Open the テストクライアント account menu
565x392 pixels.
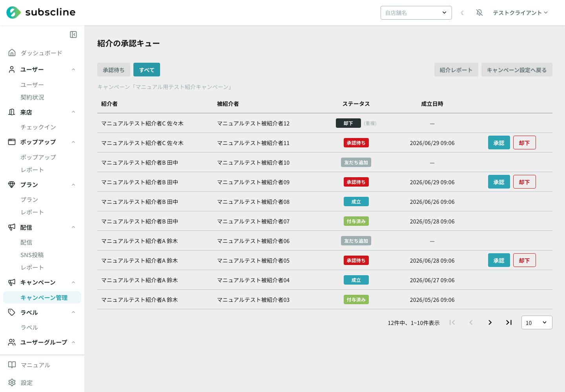(520, 13)
